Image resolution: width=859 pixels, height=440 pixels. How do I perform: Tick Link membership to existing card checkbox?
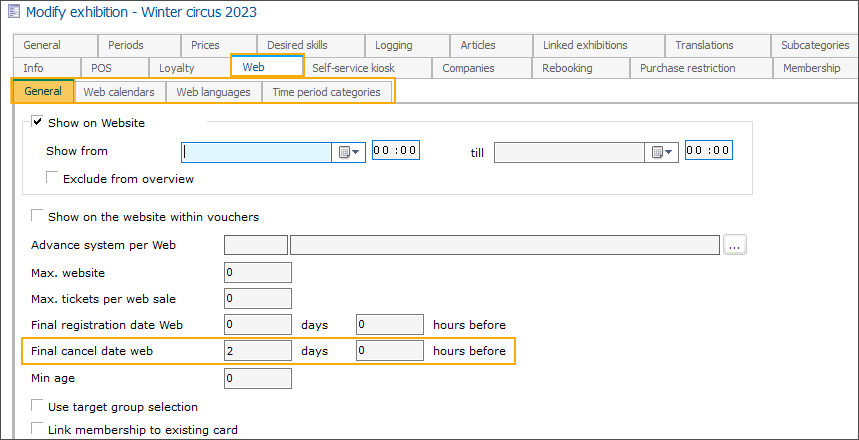tap(37, 428)
